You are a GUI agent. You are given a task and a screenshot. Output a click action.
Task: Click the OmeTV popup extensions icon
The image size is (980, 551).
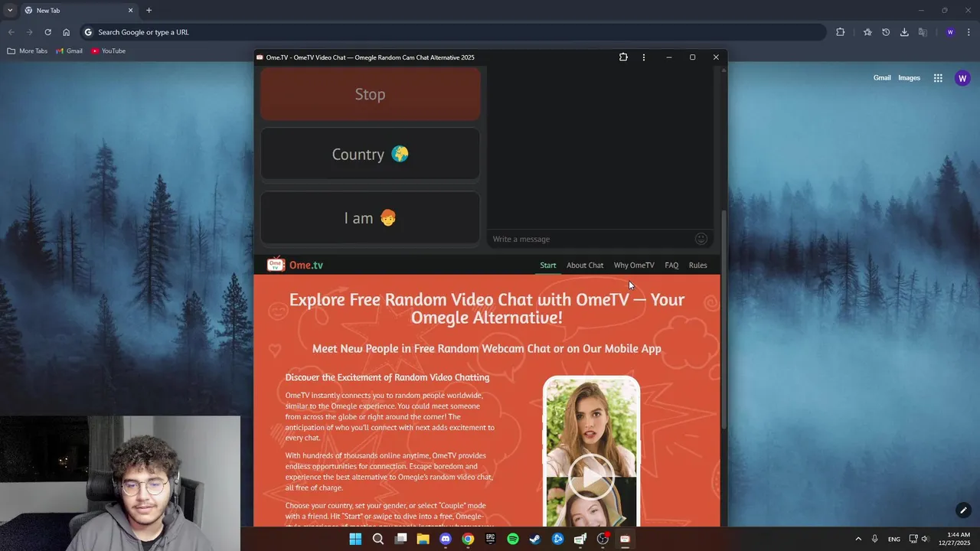coord(623,57)
